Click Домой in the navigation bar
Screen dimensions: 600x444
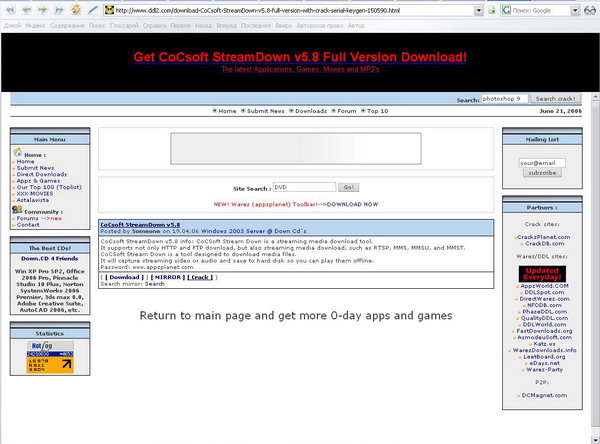tap(12, 26)
